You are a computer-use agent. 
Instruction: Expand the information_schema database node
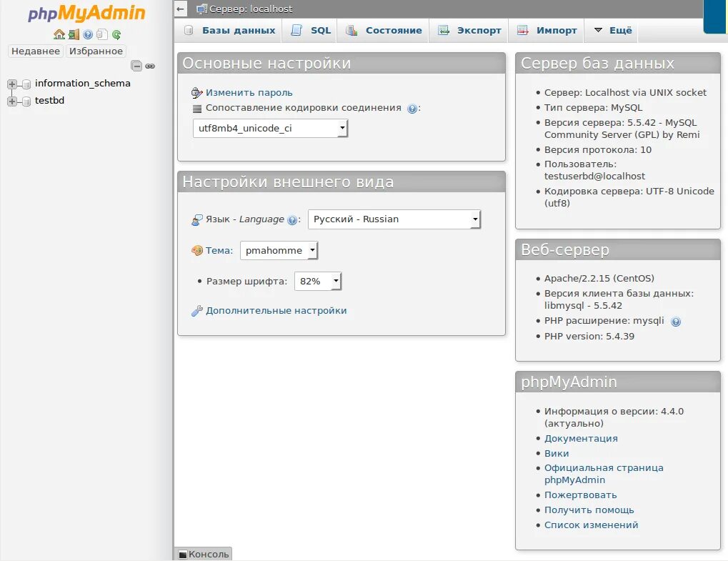12,84
